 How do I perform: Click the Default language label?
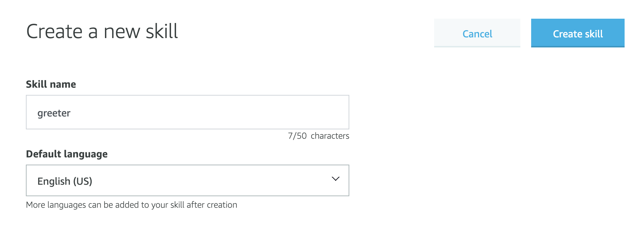(67, 154)
